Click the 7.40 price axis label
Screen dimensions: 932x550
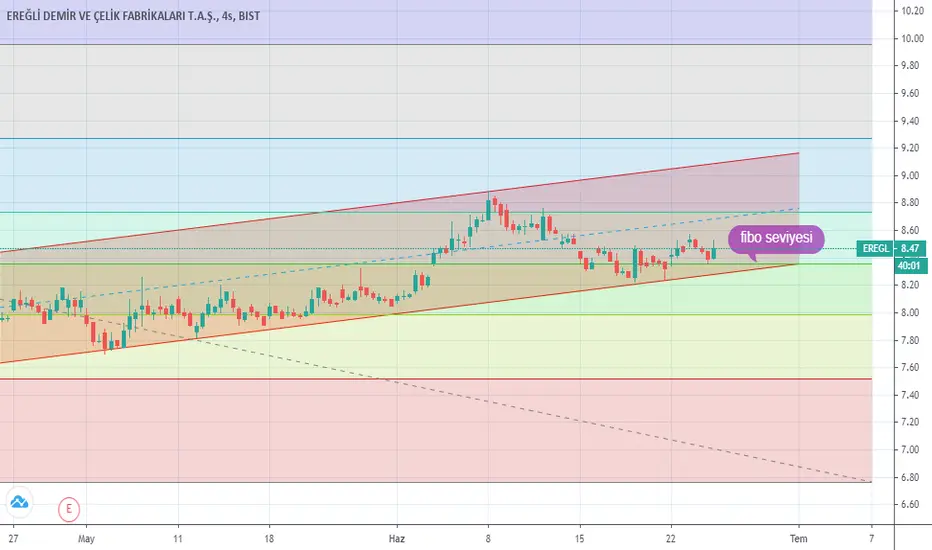[x=911, y=395]
